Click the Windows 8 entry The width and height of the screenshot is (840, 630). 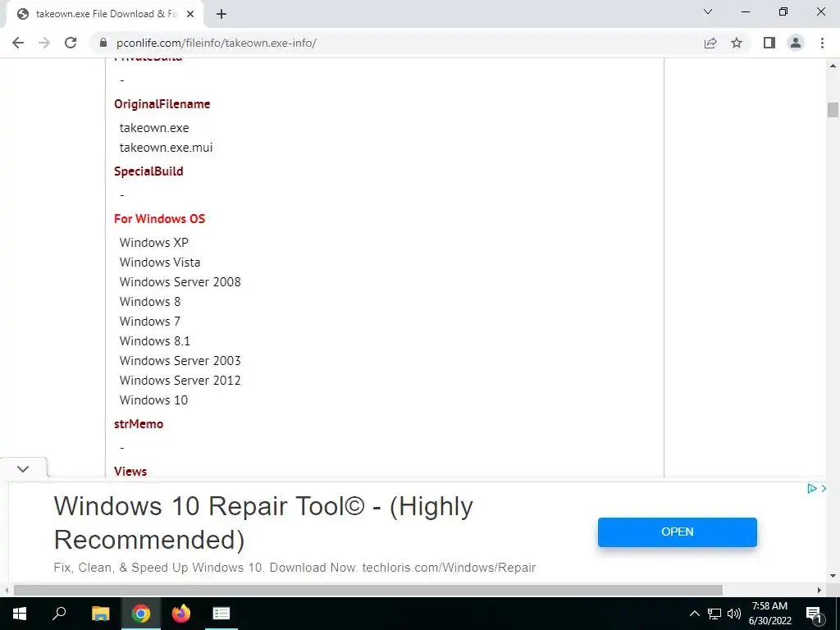point(150,302)
